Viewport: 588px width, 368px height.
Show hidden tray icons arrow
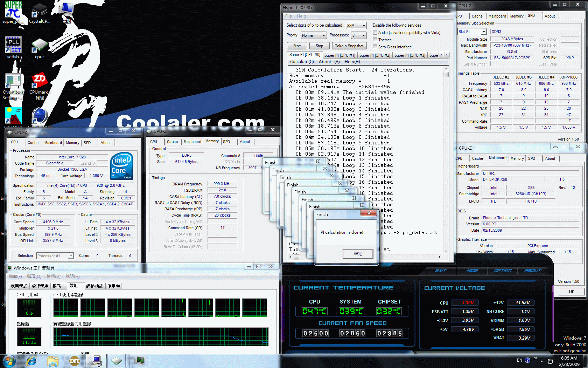[x=541, y=361]
